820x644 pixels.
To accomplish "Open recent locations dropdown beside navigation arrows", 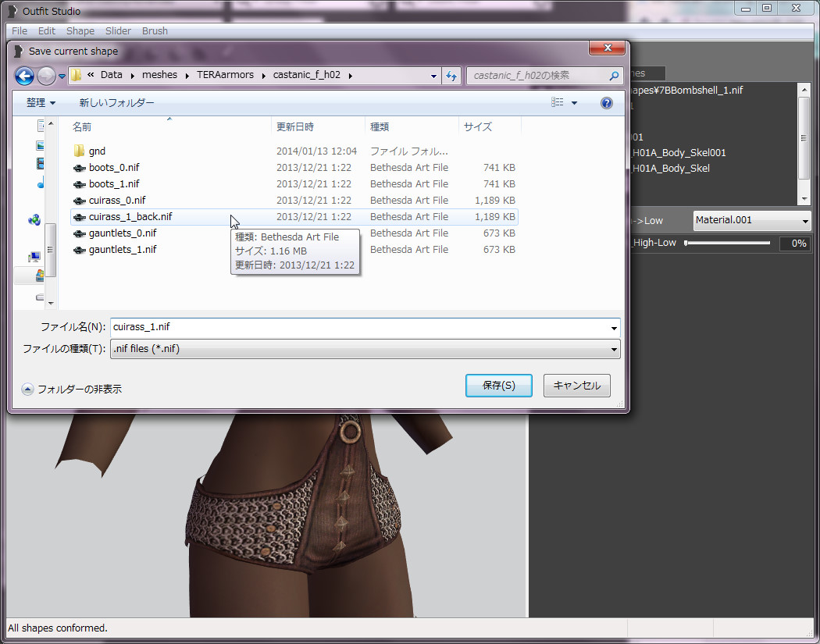I will coord(62,76).
